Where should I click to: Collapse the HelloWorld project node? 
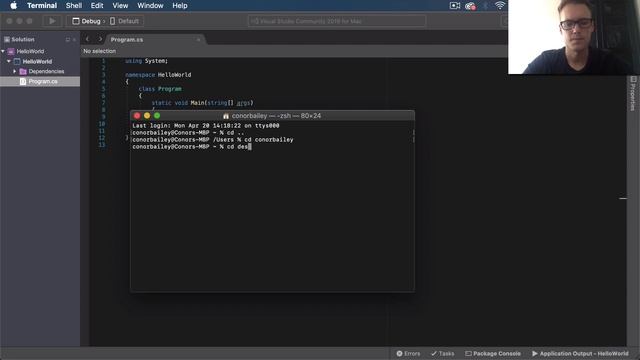pos(9,61)
